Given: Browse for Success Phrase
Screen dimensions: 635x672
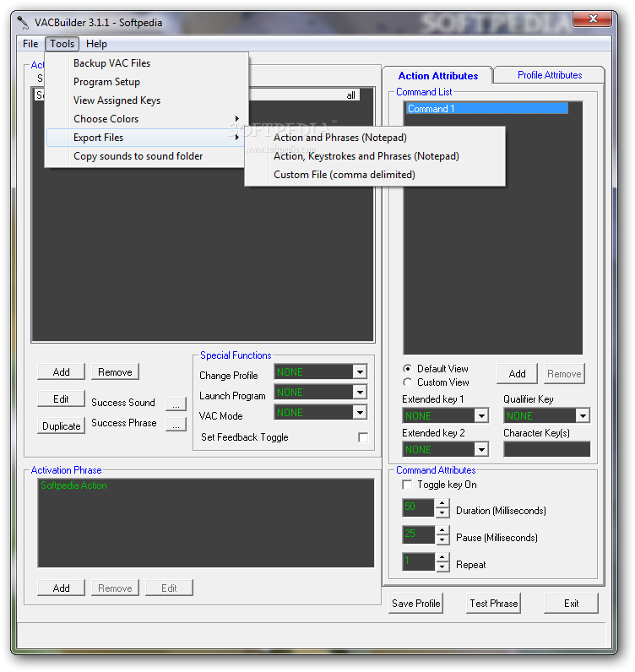Looking at the screenshot, I should [176, 425].
